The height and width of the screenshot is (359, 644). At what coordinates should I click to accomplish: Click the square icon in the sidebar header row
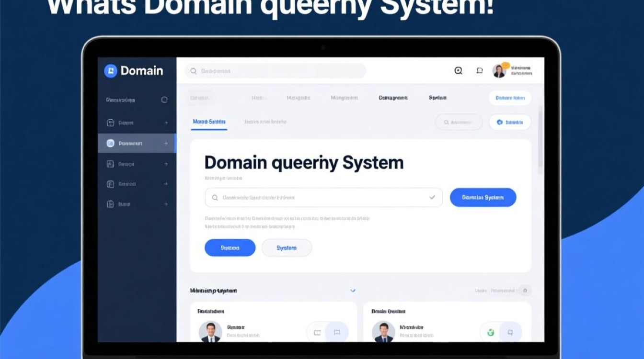pyautogui.click(x=164, y=100)
